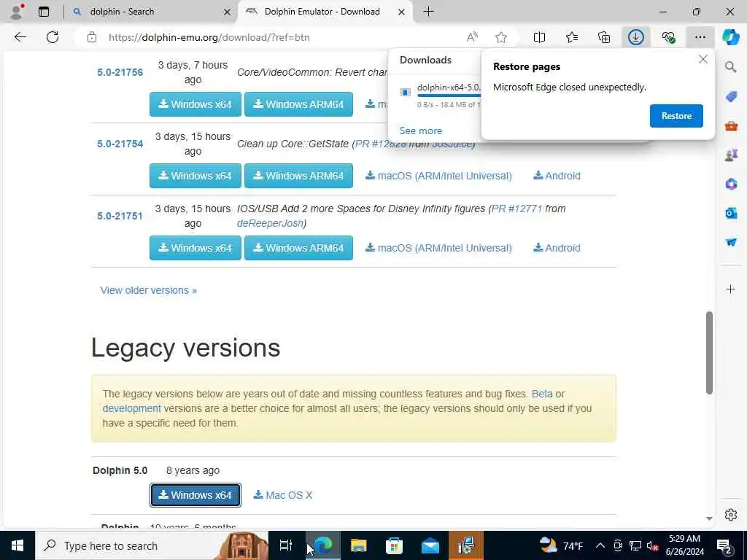Download Dolphin 5.0 Windows x64
This screenshot has height=560, width=747.
pos(196,495)
